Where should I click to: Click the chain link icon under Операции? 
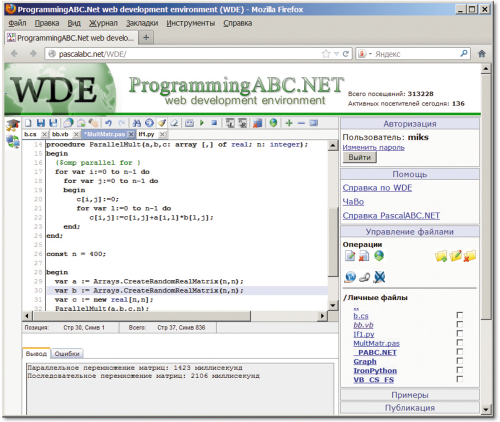pyautogui.click(x=364, y=277)
